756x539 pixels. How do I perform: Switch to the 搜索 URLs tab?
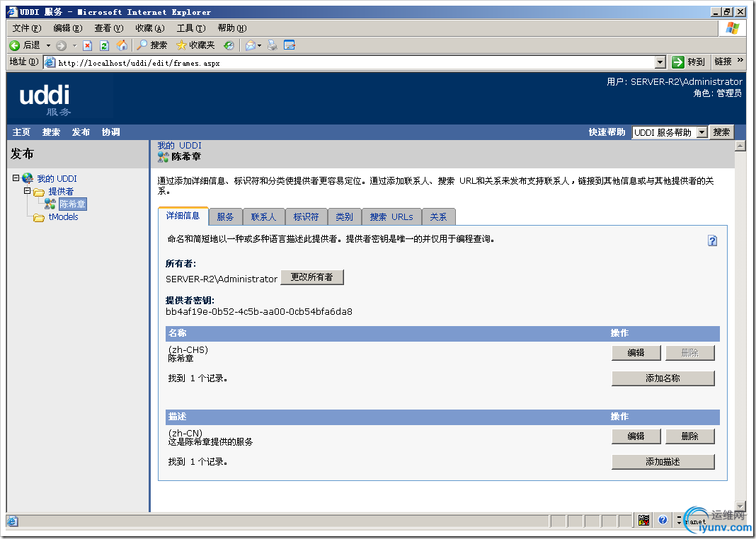(391, 216)
